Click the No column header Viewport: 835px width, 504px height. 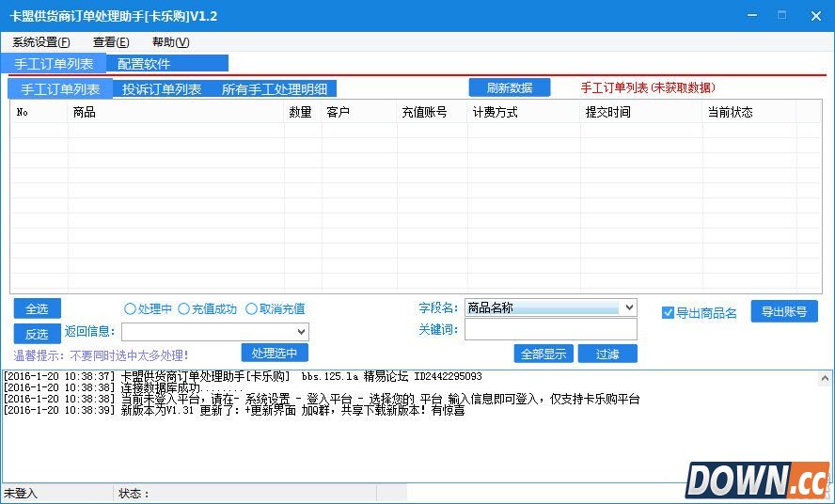[x=39, y=112]
